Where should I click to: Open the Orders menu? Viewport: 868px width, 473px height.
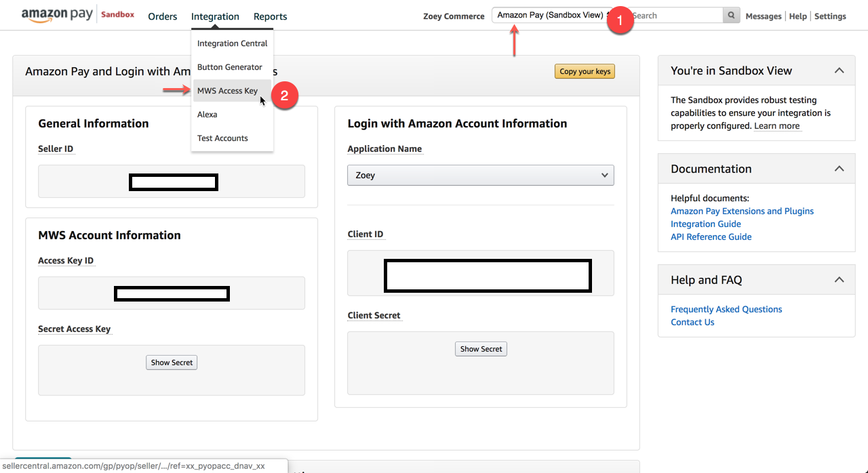coord(163,16)
